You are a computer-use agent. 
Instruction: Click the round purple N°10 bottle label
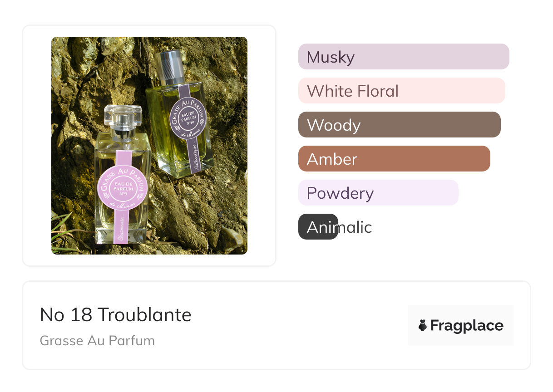click(x=188, y=118)
